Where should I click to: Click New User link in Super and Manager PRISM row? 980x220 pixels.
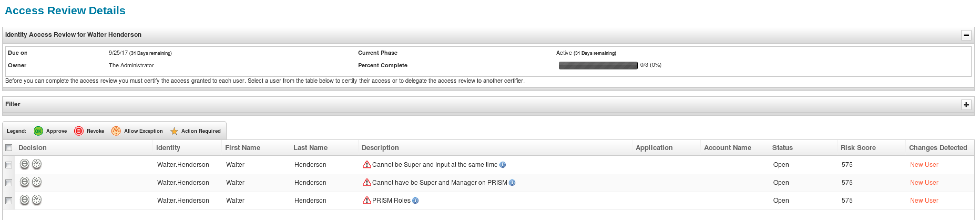924,183
